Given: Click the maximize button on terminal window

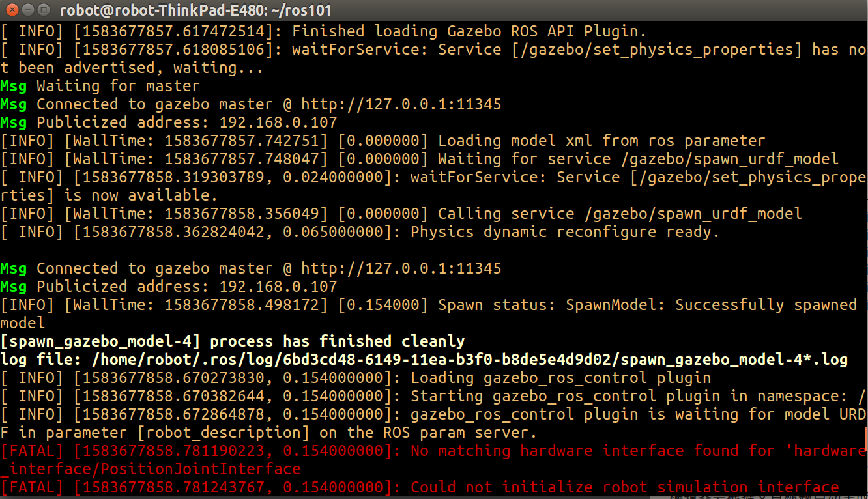Looking at the screenshot, I should tap(42, 10).
